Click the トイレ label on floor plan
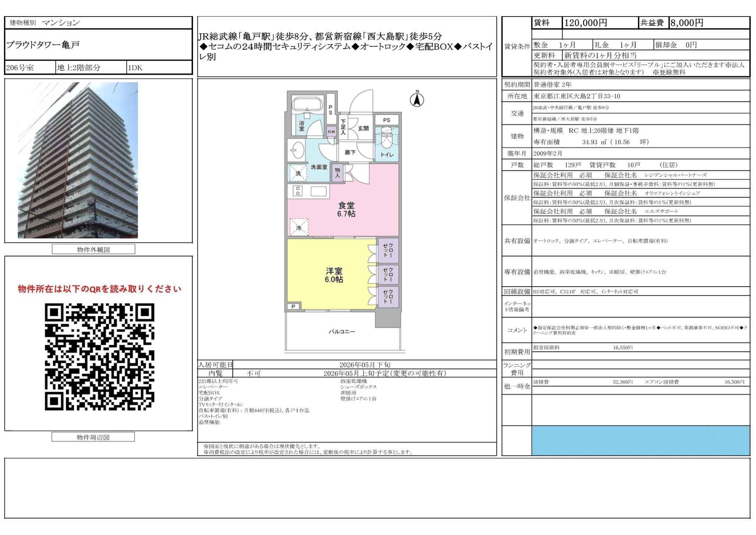756x535 pixels. 387,155
